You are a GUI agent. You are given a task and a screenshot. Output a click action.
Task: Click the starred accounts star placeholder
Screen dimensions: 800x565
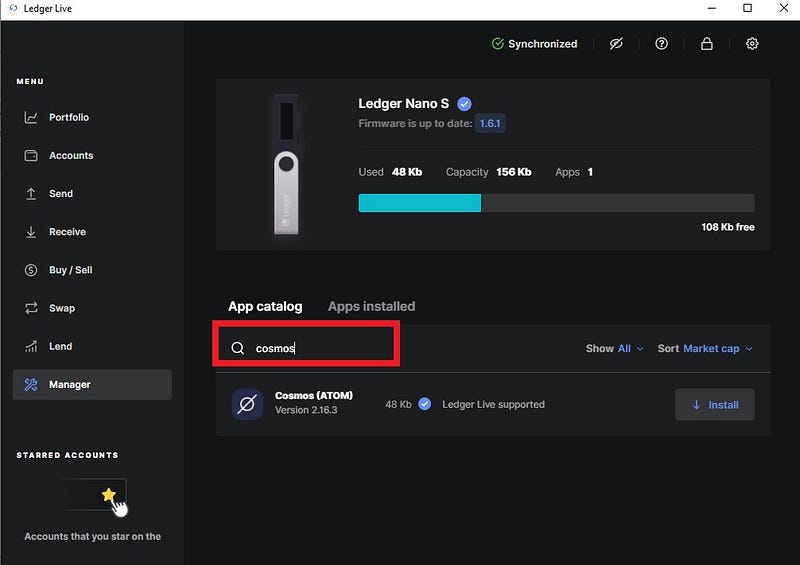tap(108, 495)
